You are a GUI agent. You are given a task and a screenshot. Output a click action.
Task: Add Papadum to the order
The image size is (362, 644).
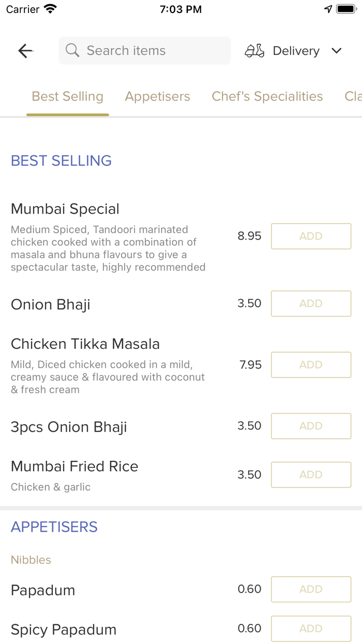(x=311, y=589)
